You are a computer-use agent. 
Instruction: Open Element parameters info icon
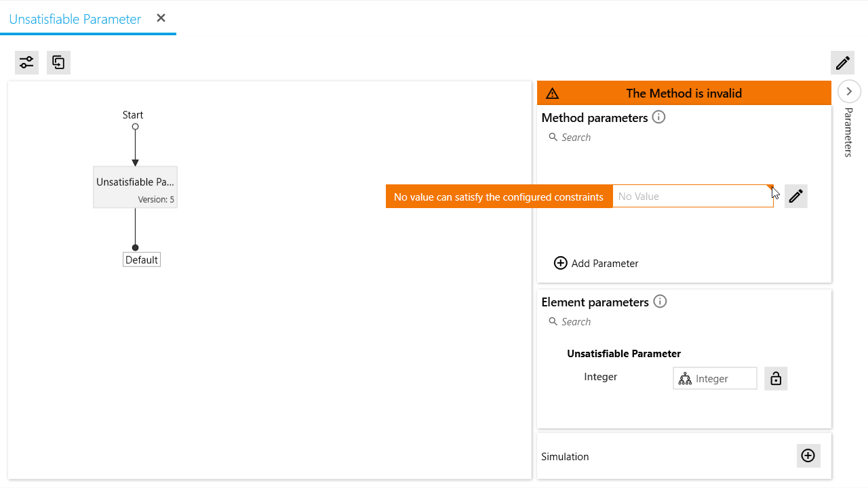pos(660,302)
